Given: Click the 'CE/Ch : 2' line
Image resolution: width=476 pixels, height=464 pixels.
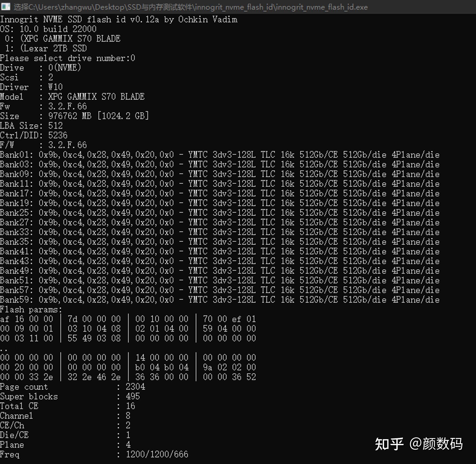Looking at the screenshot, I should pos(65,425).
